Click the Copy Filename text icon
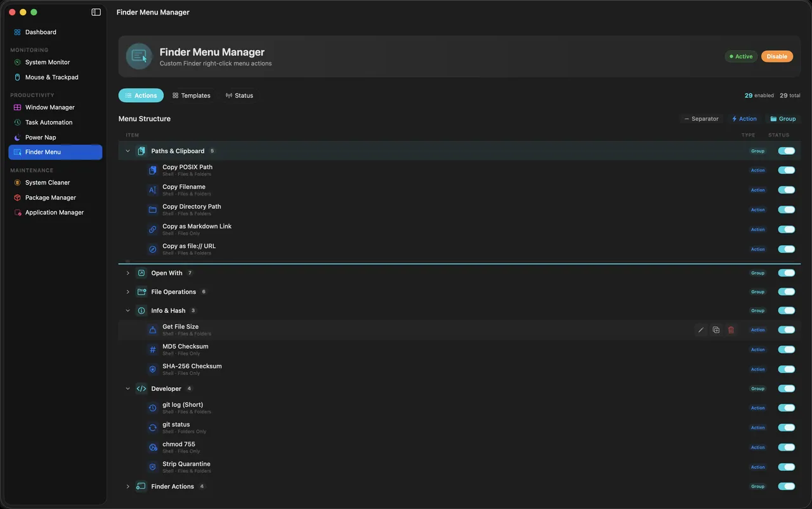The image size is (812, 509). 152,190
